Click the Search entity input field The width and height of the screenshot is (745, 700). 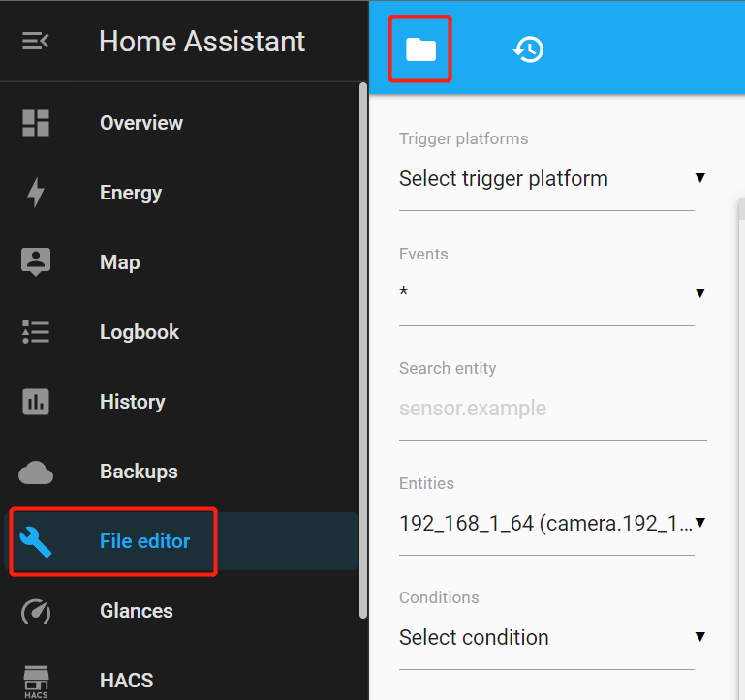[x=553, y=409]
